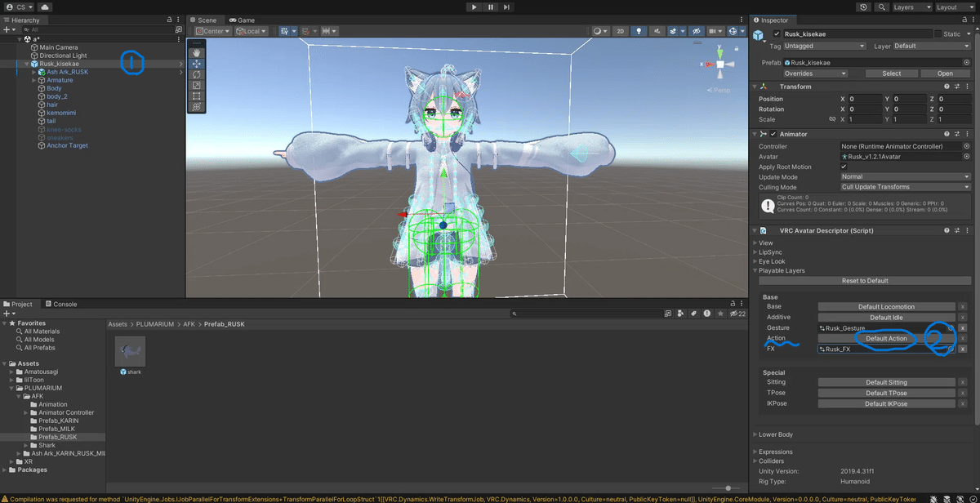Select the Rotate tool in Scene tools
The image size is (980, 503).
(197, 74)
